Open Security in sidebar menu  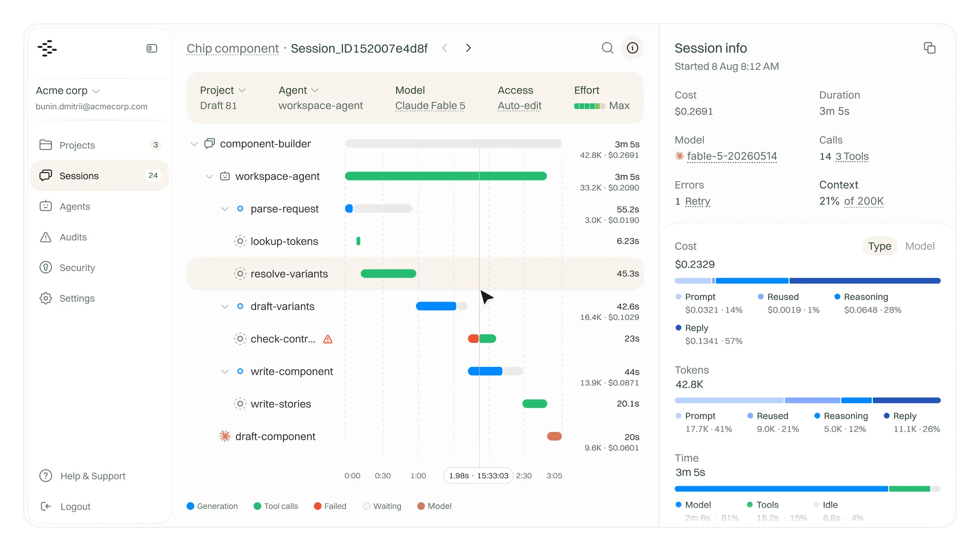[100, 267]
